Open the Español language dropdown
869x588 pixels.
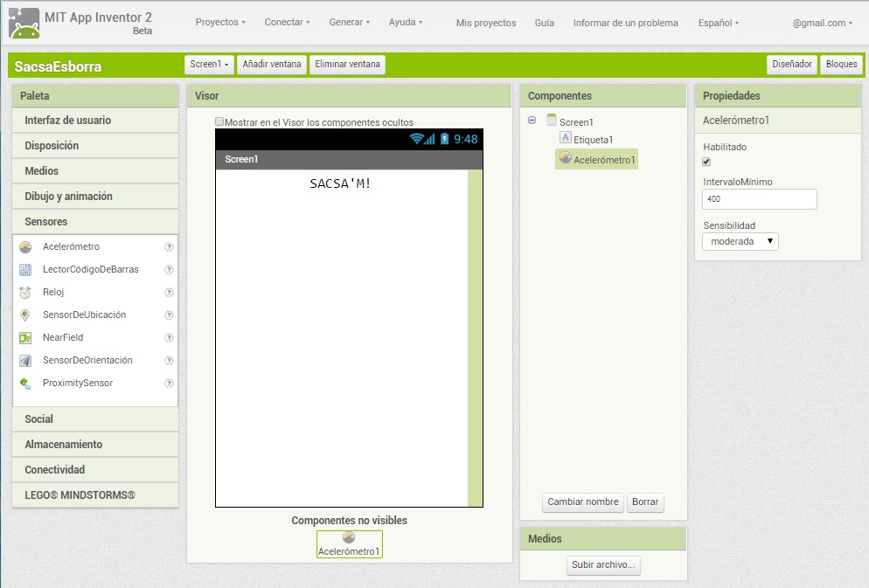[719, 23]
